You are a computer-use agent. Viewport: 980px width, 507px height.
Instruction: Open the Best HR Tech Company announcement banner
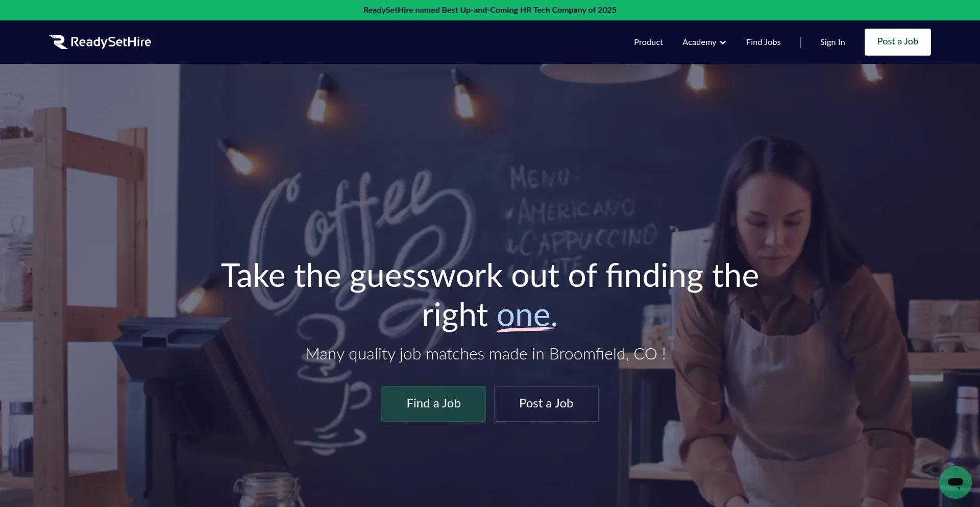pos(490,10)
